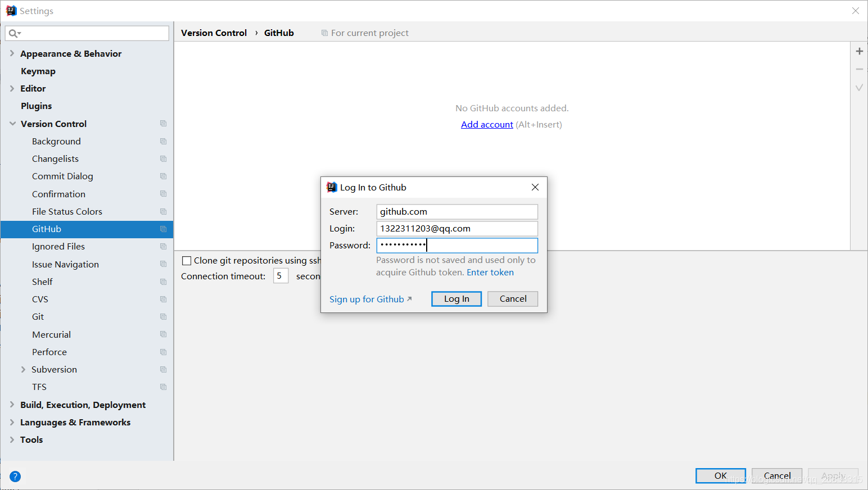The height and width of the screenshot is (490, 868).
Task: Select the GitHub settings item
Action: pyautogui.click(x=87, y=229)
